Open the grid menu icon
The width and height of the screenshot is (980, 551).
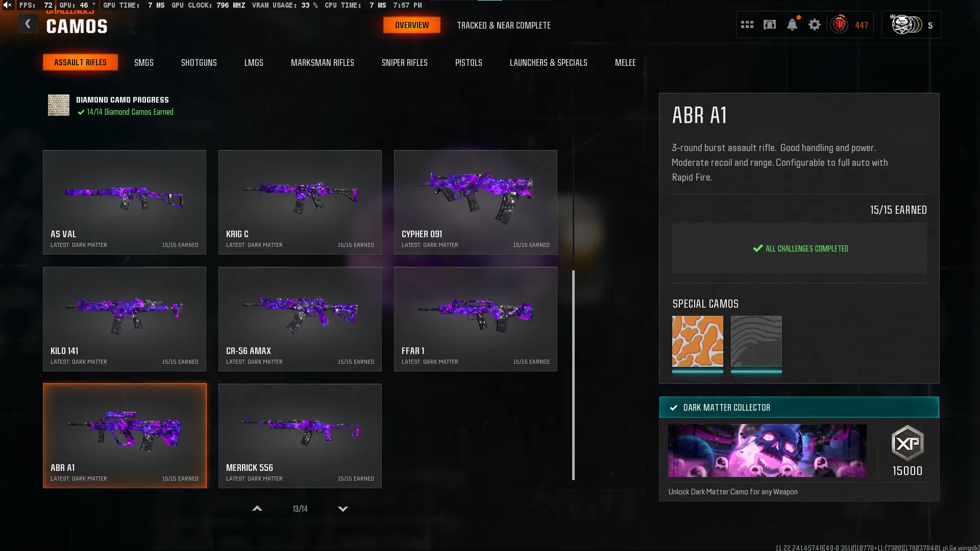pyautogui.click(x=747, y=24)
